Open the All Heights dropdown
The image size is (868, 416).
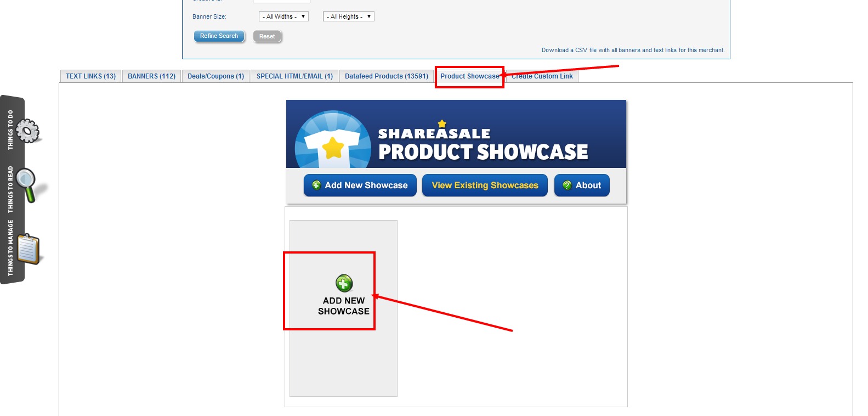349,16
